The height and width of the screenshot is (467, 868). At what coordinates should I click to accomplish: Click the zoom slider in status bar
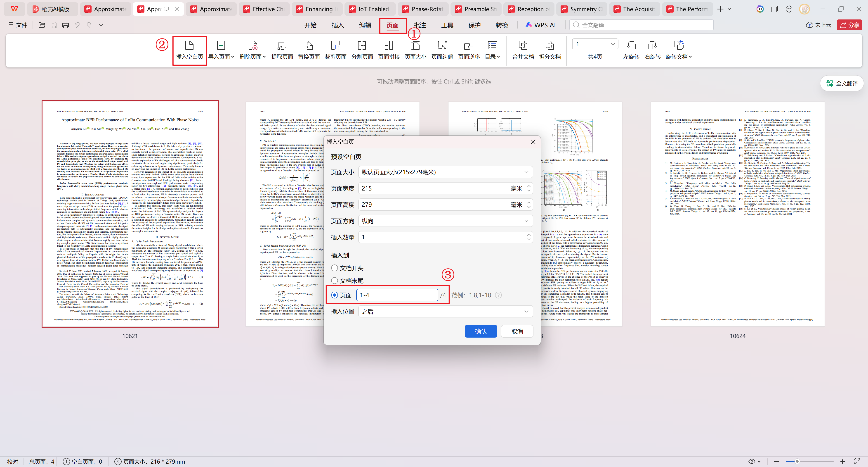[797, 461]
